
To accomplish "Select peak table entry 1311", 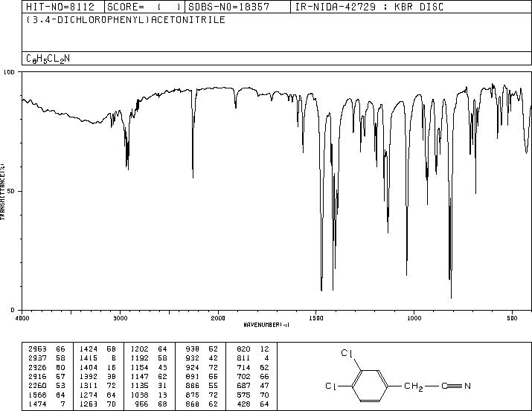I will tap(97, 386).
